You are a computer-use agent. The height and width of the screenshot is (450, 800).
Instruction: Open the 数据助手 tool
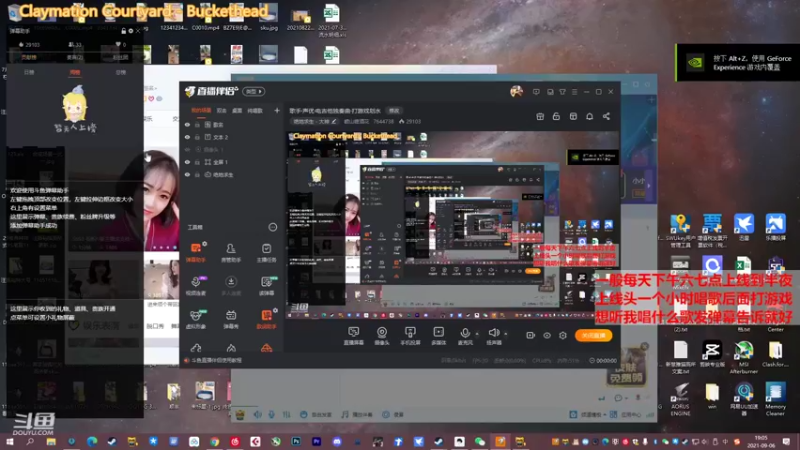[266, 319]
